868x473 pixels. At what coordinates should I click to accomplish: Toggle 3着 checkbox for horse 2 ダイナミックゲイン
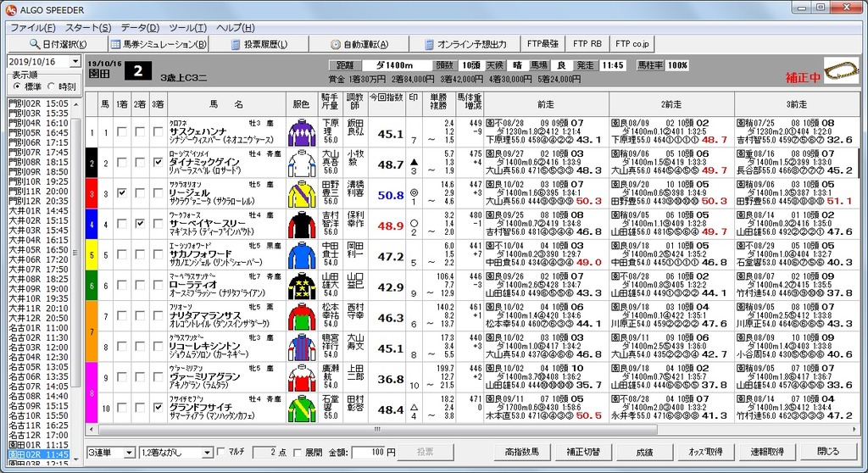tap(159, 162)
